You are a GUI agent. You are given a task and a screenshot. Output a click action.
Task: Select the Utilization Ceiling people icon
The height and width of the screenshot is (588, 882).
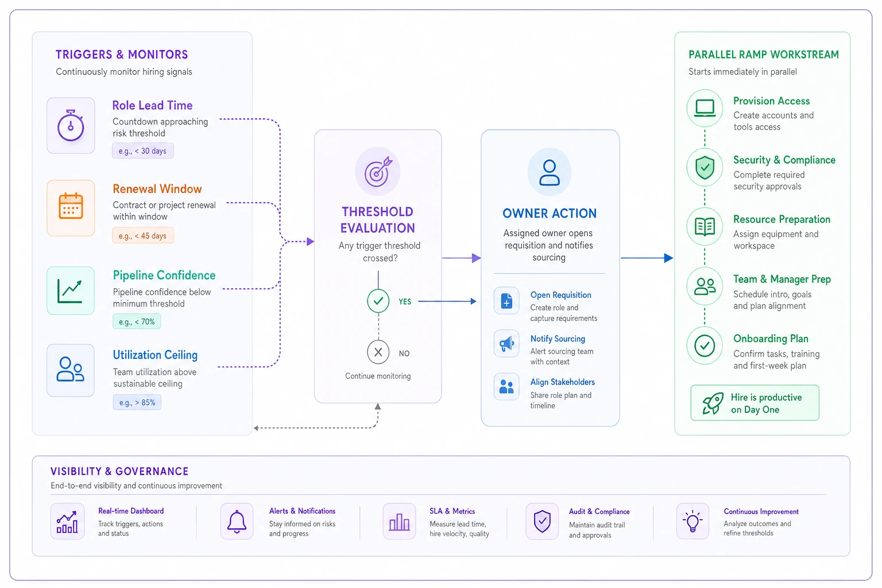click(x=71, y=370)
